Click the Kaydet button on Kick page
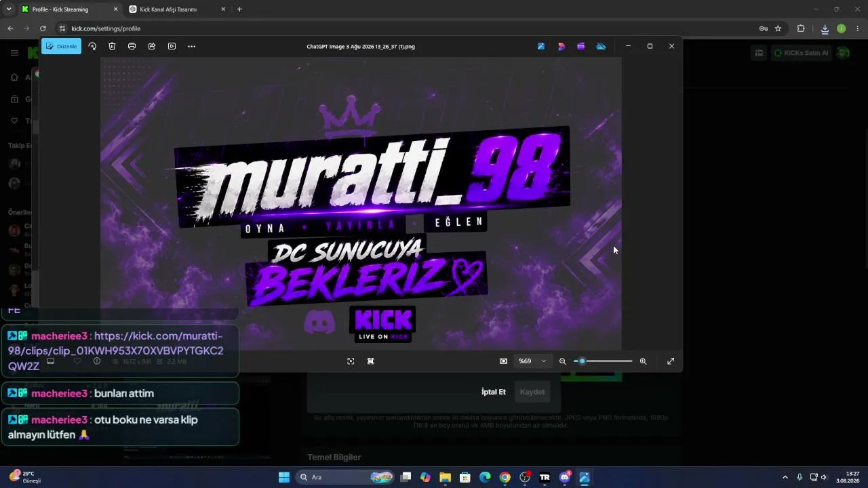 tap(532, 392)
